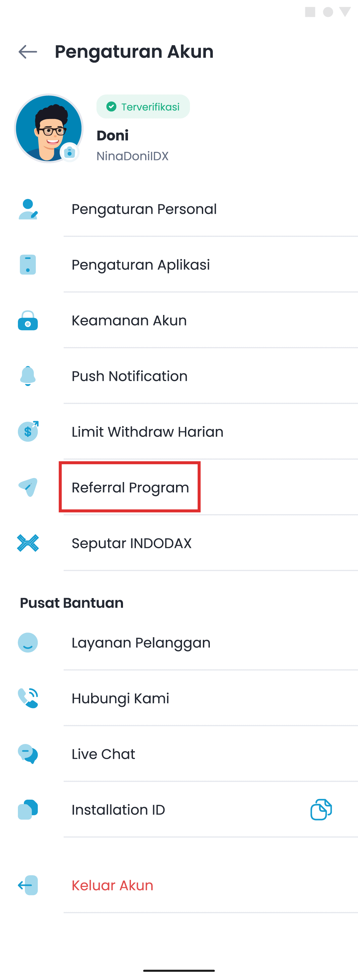
Task: Open Pengaturan Aplikasi menu item
Action: (141, 265)
